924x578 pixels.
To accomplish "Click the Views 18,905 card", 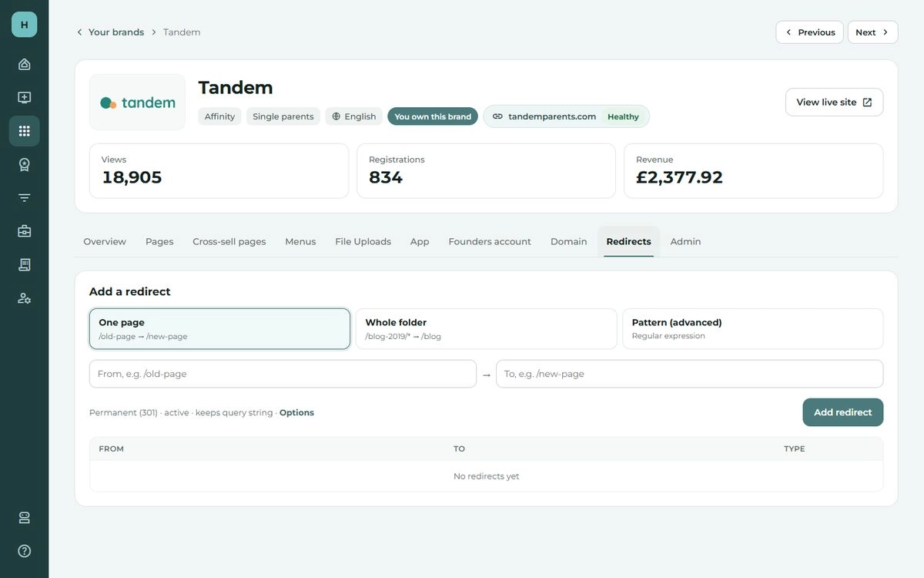I will pos(219,170).
